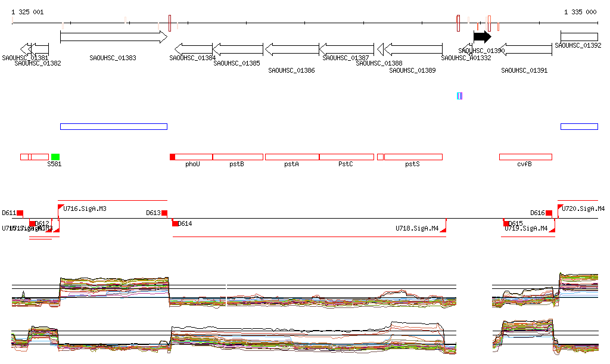Click the U720.SigA.M4 promoter flag

click(x=560, y=207)
